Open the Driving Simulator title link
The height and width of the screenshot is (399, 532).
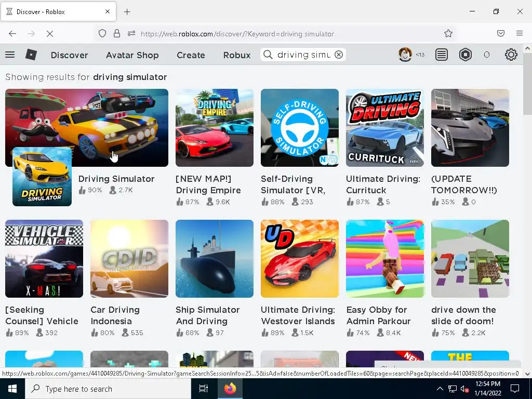pos(116,179)
